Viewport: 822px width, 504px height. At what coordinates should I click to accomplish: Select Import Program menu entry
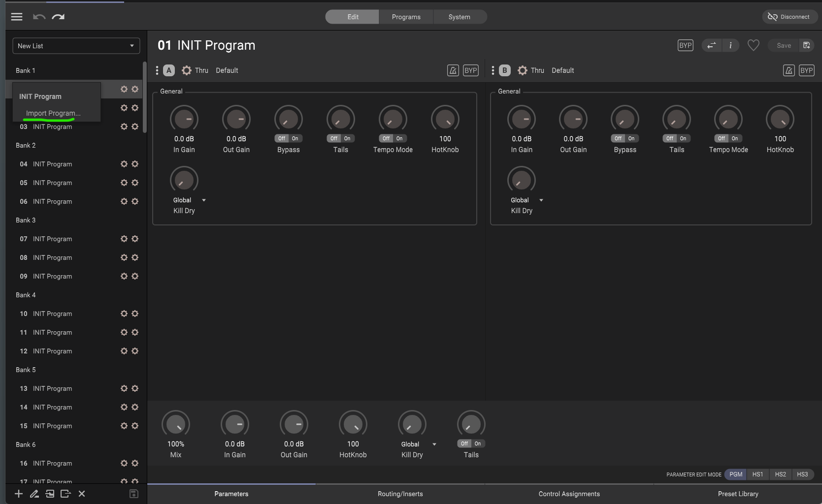tap(53, 113)
